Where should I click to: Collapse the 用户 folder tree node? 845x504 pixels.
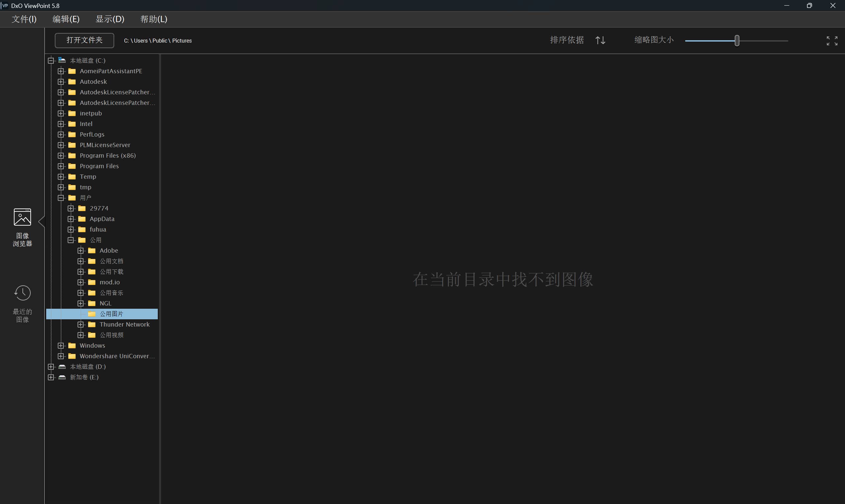click(x=61, y=198)
